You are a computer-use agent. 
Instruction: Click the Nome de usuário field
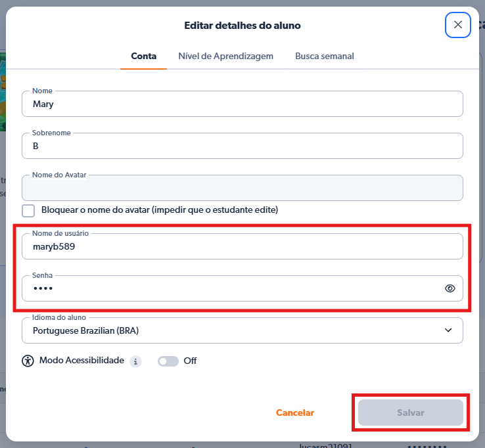242,246
